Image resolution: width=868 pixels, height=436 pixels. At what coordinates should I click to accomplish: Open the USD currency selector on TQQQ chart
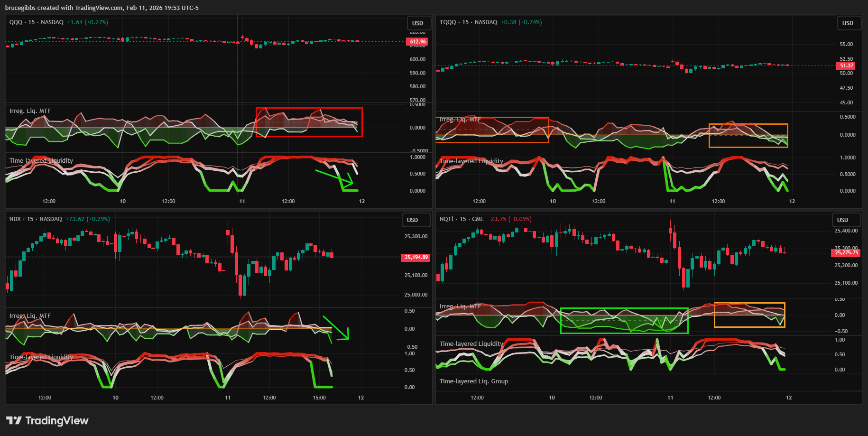pos(848,23)
